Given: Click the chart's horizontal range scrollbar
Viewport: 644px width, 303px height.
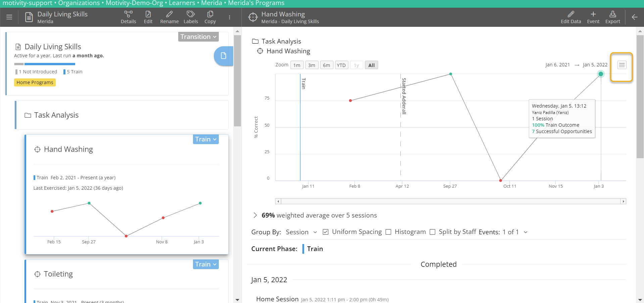Looking at the screenshot, I should 450,201.
